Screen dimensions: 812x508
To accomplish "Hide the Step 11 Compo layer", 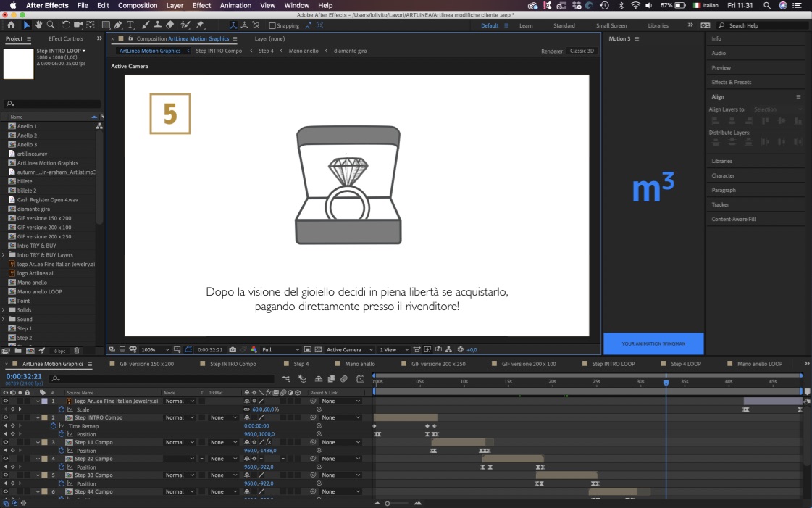I will click(x=5, y=442).
